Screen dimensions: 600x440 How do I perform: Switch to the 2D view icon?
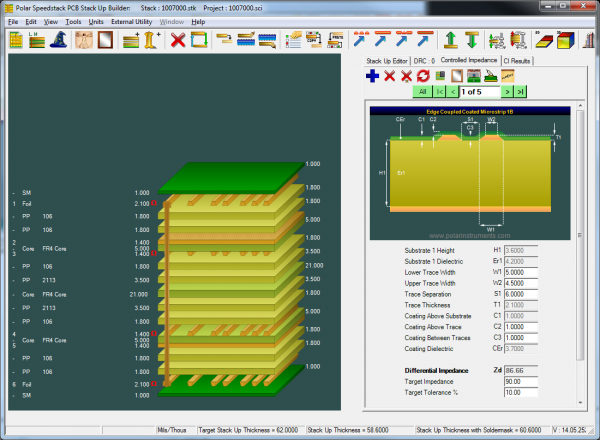pos(544,41)
